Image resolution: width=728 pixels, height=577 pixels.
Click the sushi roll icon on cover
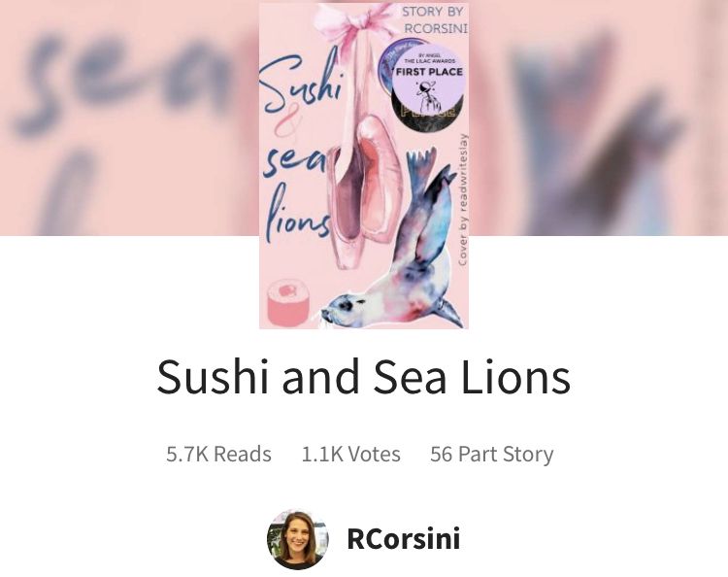(288, 302)
